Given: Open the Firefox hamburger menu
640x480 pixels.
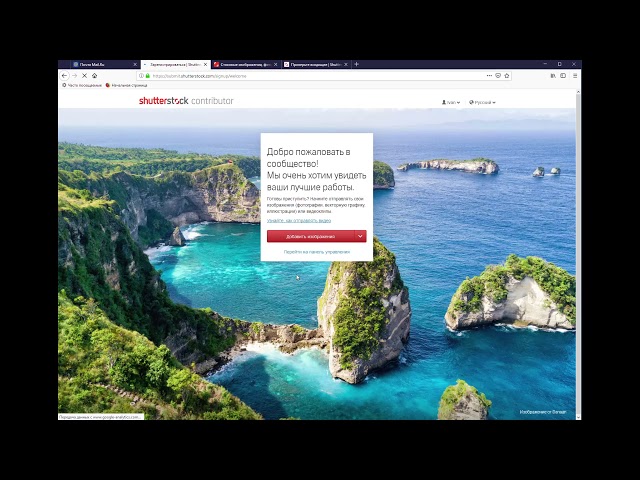Looking at the screenshot, I should pyautogui.click(x=575, y=76).
